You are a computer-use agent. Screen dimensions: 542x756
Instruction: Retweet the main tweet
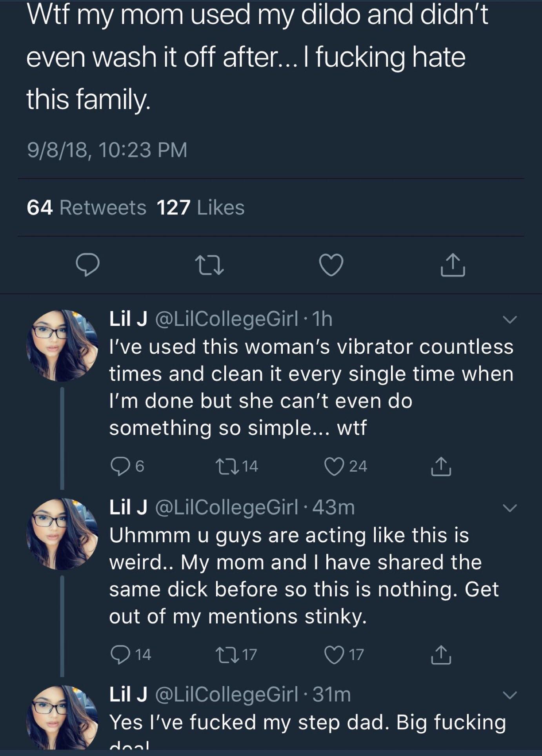click(209, 265)
